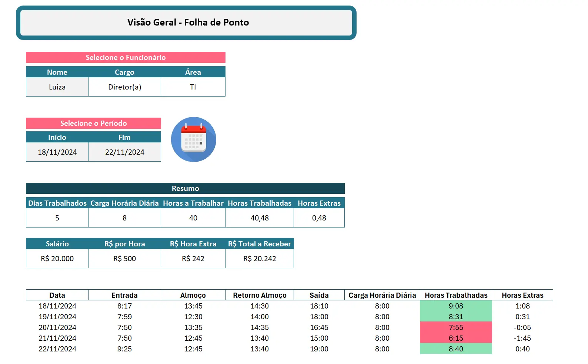Click the title Visão Geral - Folha de Ponto
This screenshot has height=364, width=588.
(x=188, y=23)
